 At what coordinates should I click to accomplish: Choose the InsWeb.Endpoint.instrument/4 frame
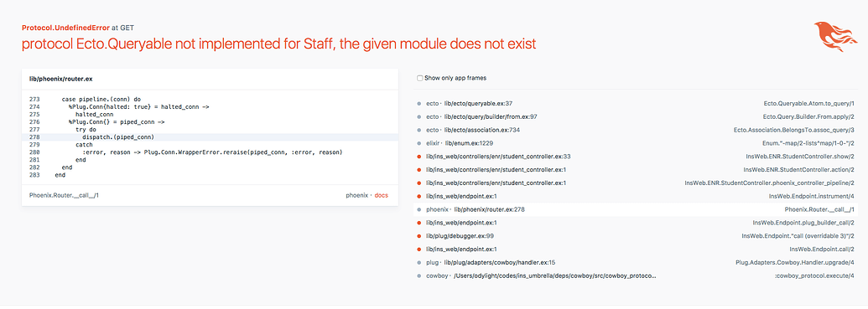(x=635, y=196)
